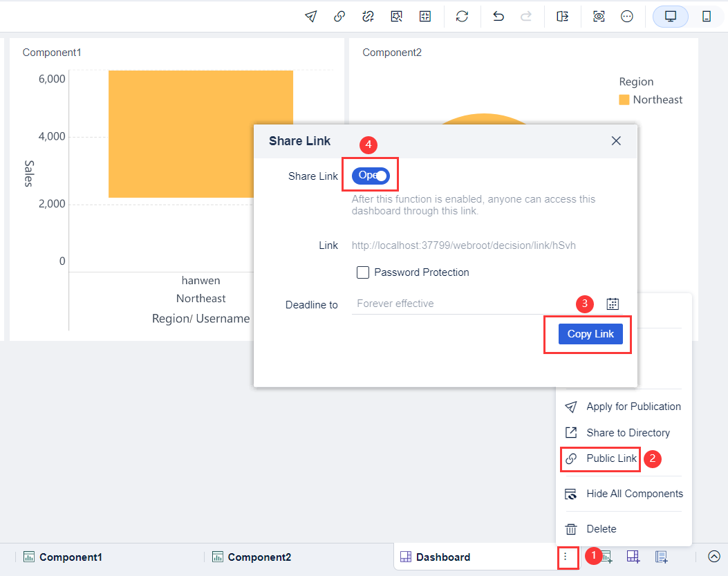Click the Forever effective deadline field
The height and width of the screenshot is (576, 728).
[x=415, y=304]
